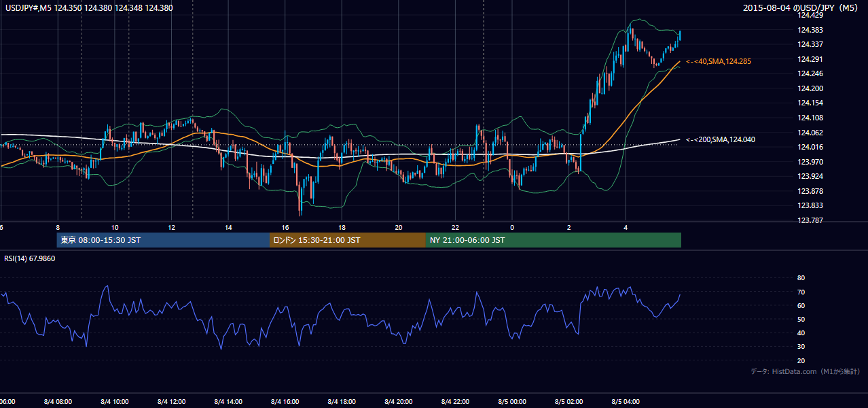
Task: Click the 8/4 20:00 time axis label
Action: point(399,402)
